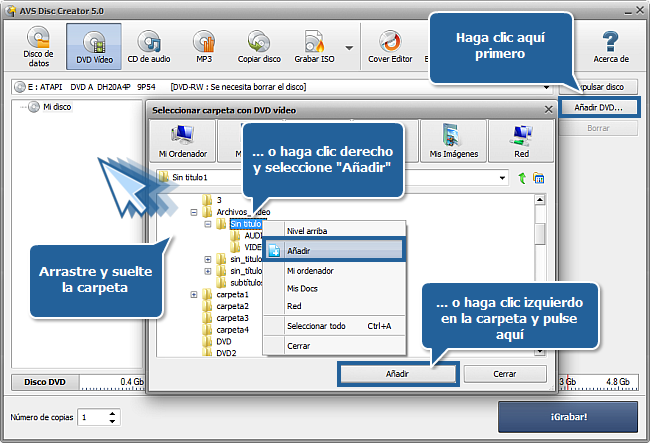The width and height of the screenshot is (650, 443).
Task: Choose Cerrar in the context menu
Action: pos(335,346)
